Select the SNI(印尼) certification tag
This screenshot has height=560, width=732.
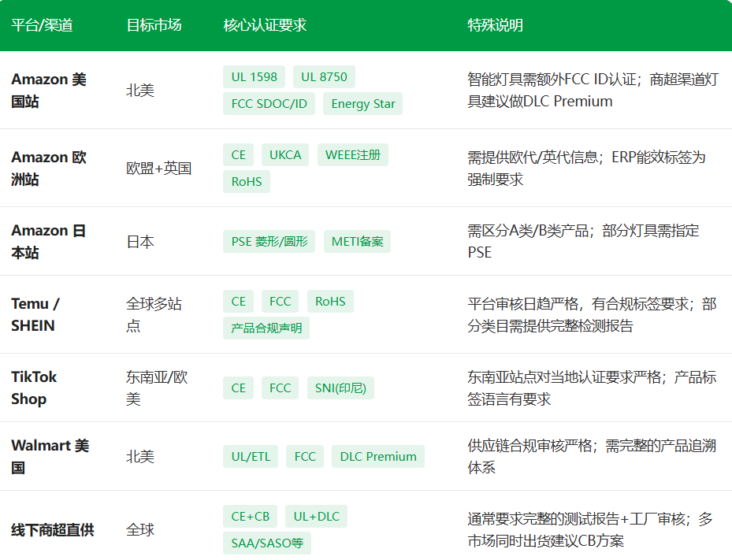click(x=340, y=388)
